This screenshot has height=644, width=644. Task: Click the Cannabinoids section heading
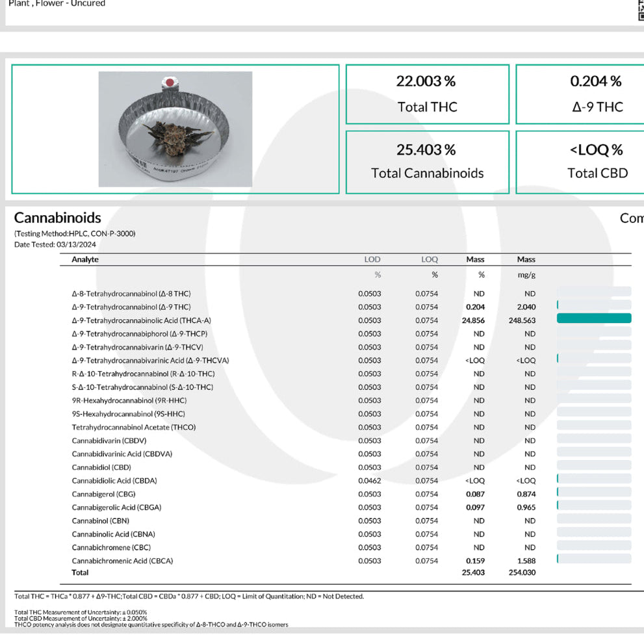pos(58,218)
